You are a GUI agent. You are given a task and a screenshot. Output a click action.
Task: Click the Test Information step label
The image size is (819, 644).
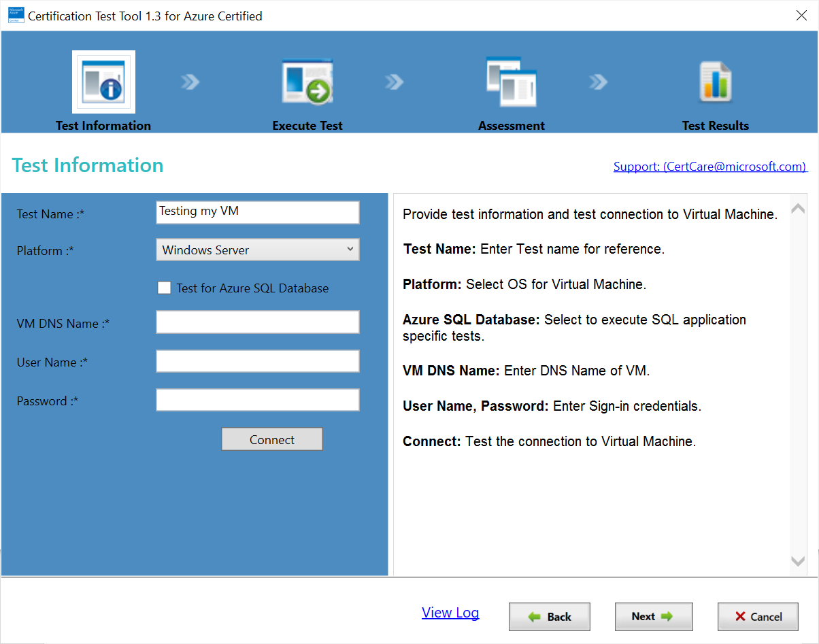[103, 126]
